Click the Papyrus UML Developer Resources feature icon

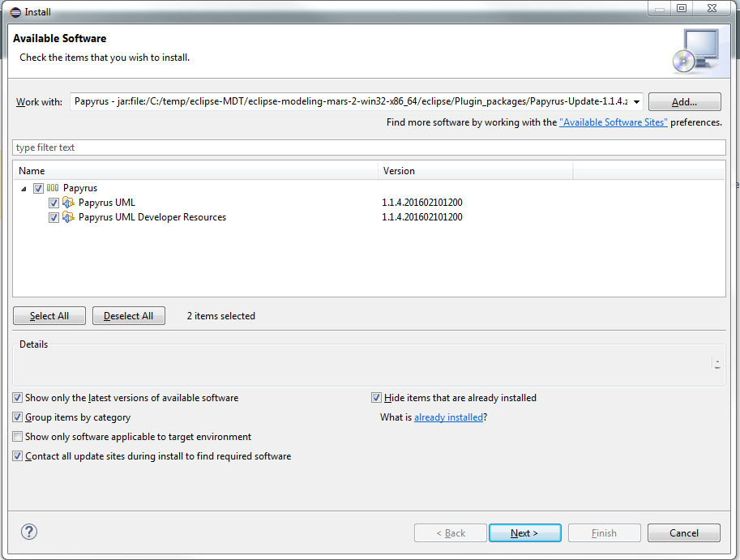tap(68, 217)
